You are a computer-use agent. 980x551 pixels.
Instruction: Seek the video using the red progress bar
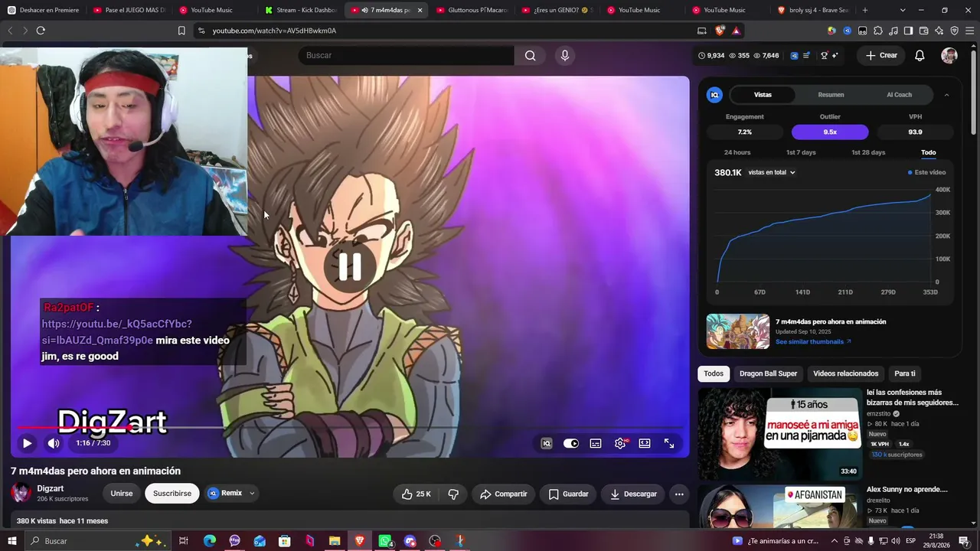350,428
